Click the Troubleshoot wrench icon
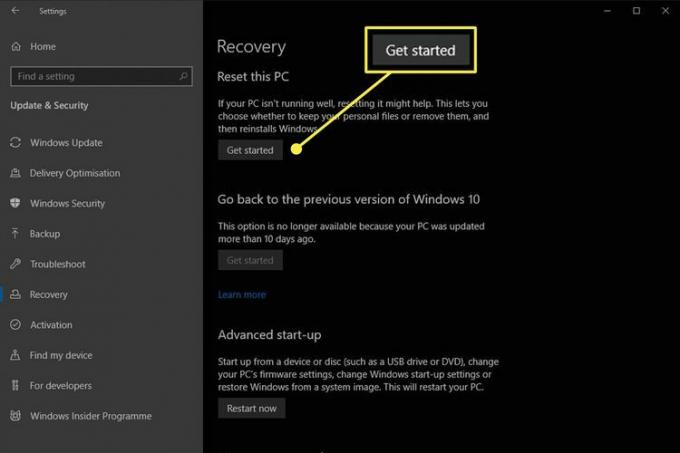The image size is (680, 453). pyautogui.click(x=16, y=264)
